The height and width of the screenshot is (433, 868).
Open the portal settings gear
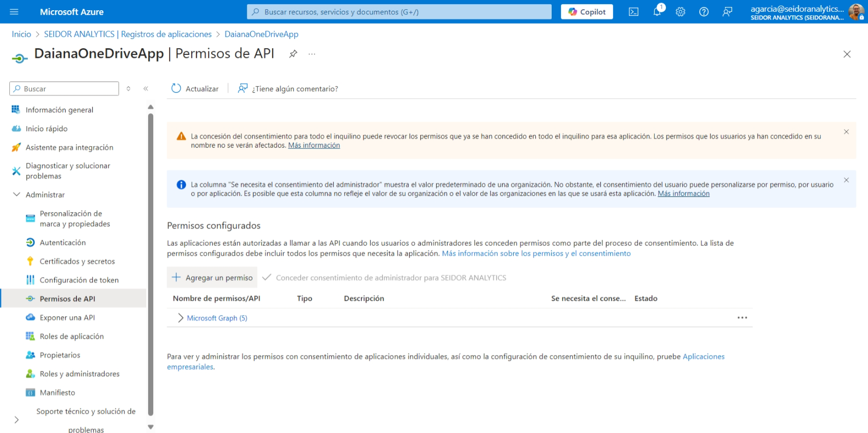point(680,12)
